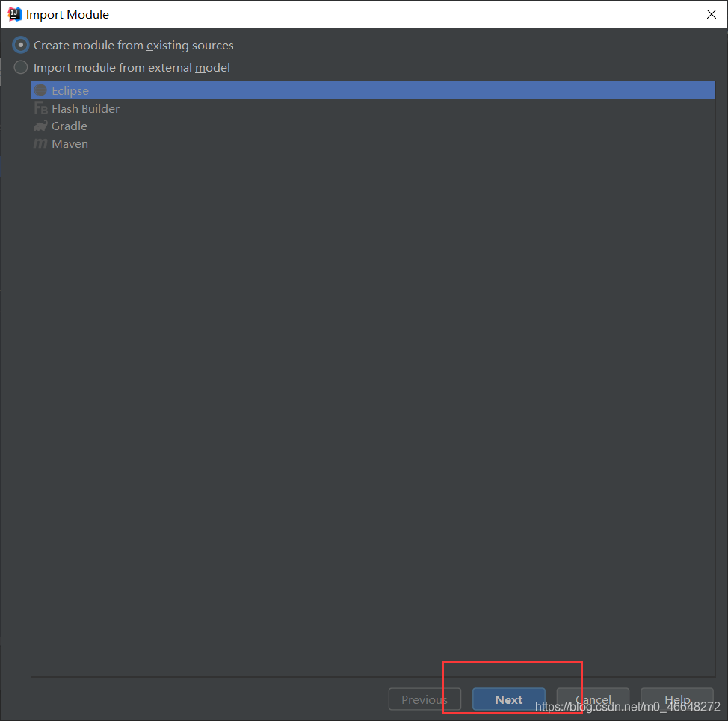
Task: Select the Flash Builder list row
Action: coord(373,108)
